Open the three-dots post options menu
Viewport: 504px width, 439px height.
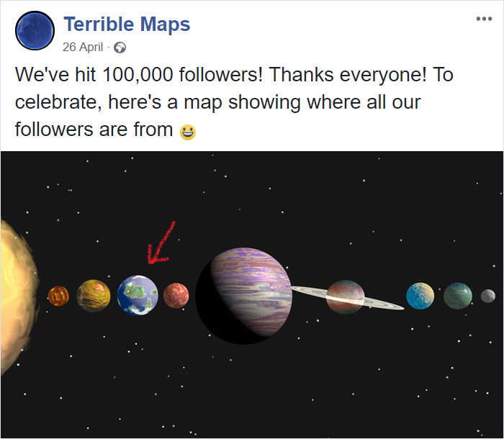(484, 19)
